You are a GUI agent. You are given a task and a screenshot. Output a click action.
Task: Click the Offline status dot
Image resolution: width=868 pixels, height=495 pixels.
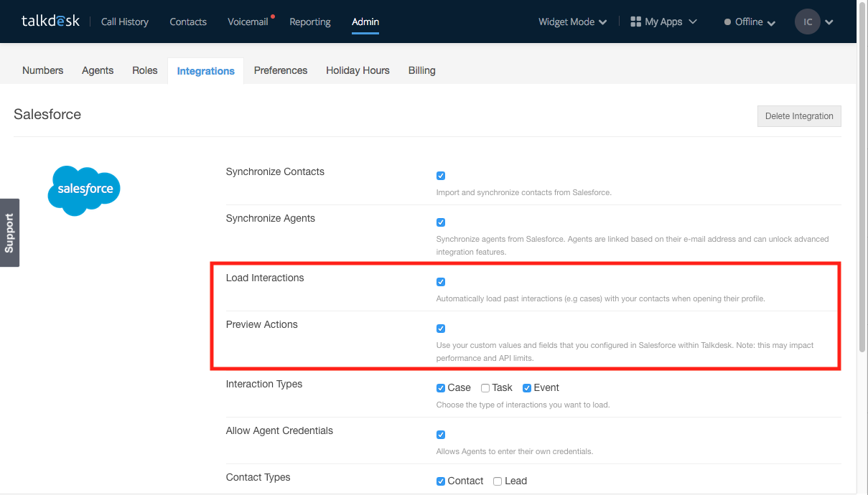click(x=728, y=22)
